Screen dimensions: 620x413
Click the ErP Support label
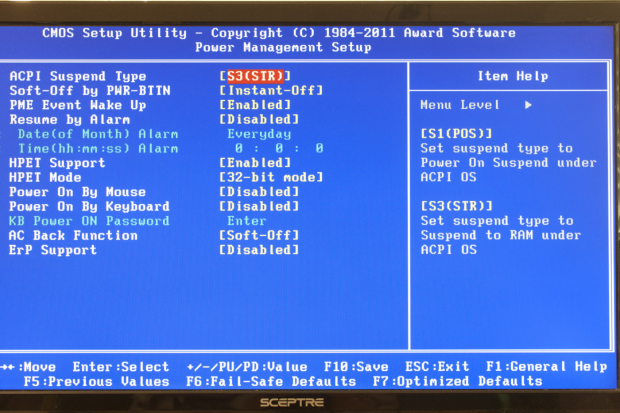(53, 250)
